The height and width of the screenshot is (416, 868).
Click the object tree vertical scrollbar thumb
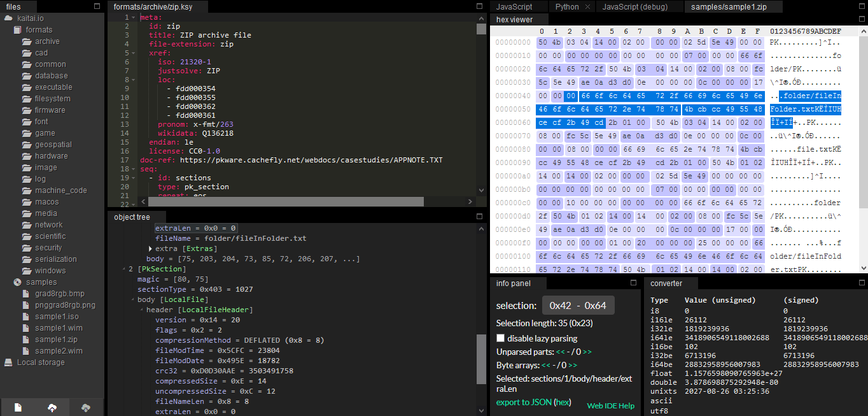[x=481, y=359]
